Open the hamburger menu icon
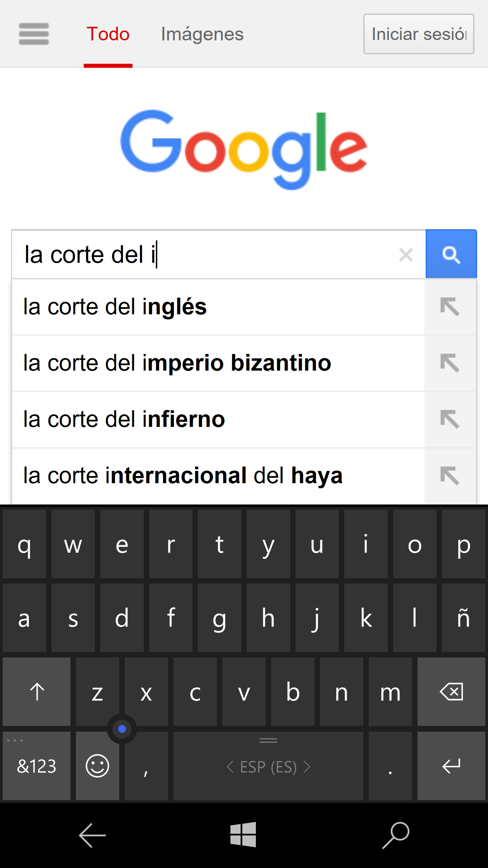 (x=34, y=34)
